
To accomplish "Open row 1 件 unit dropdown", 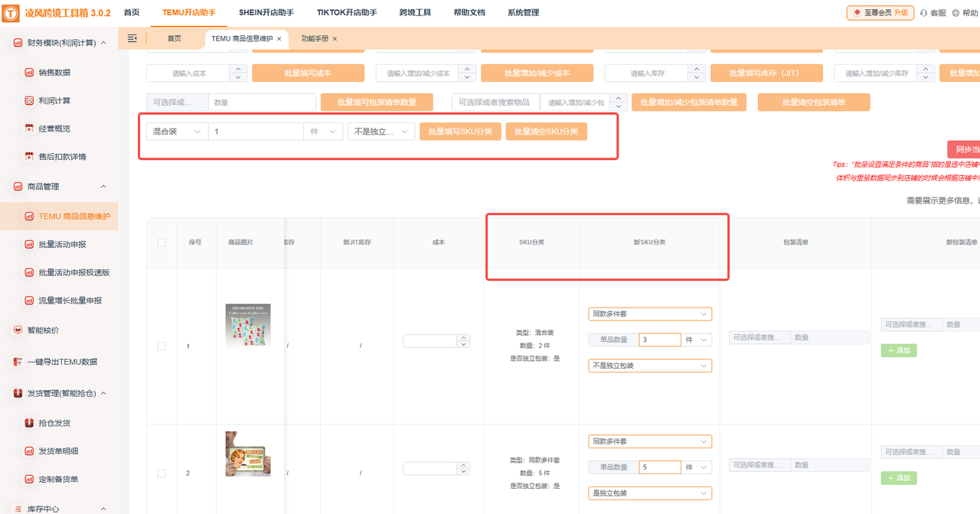I will coord(697,340).
